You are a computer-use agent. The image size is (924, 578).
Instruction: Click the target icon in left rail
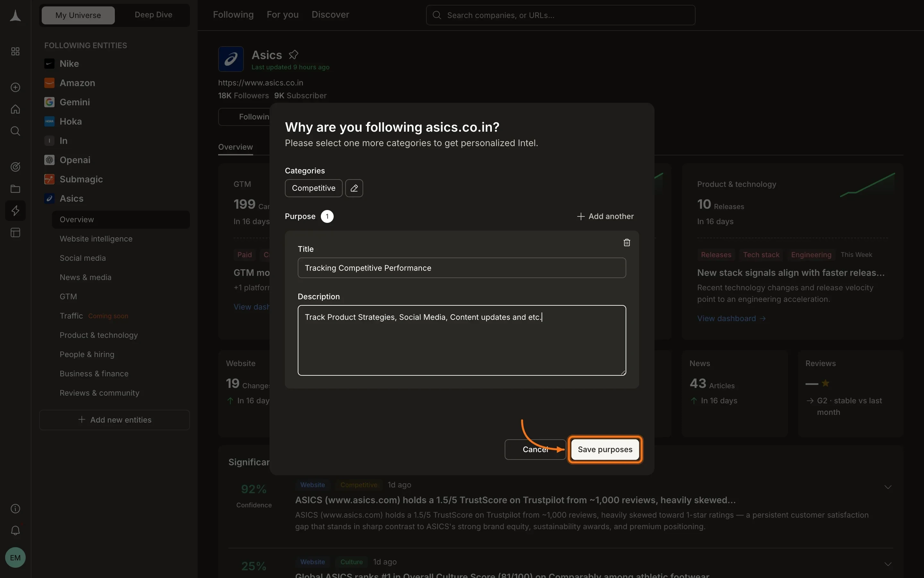click(15, 167)
